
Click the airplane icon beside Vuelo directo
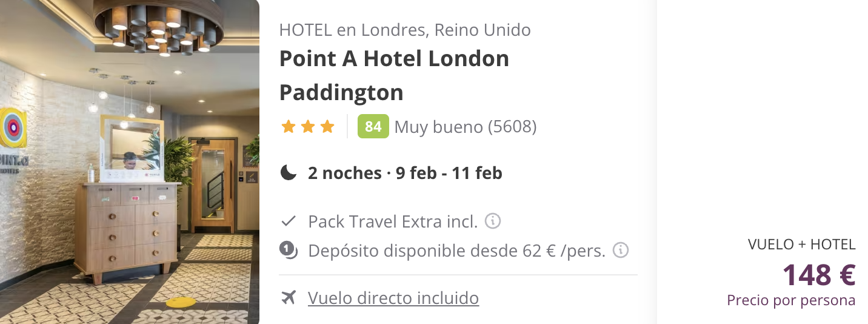click(x=289, y=298)
